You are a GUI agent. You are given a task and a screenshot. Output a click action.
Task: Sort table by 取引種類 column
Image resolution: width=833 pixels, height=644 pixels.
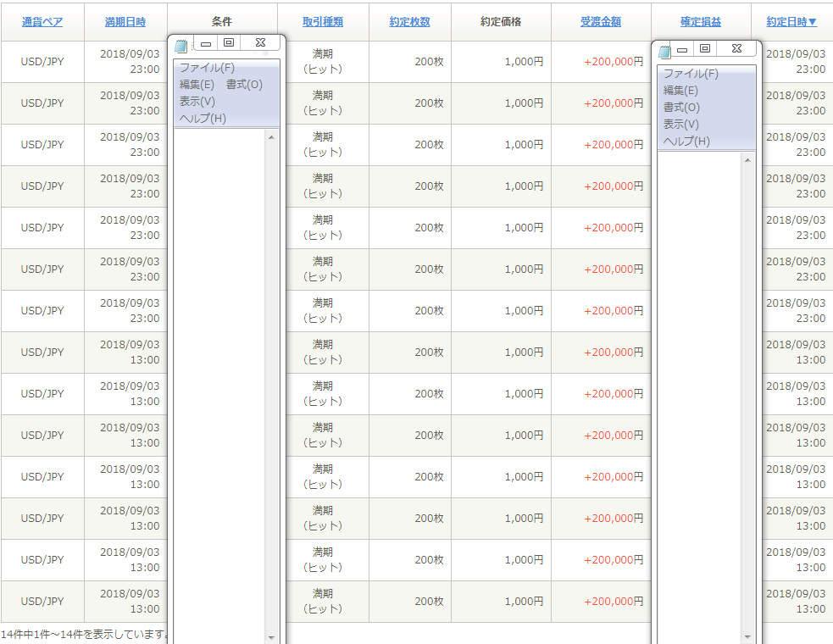click(323, 22)
